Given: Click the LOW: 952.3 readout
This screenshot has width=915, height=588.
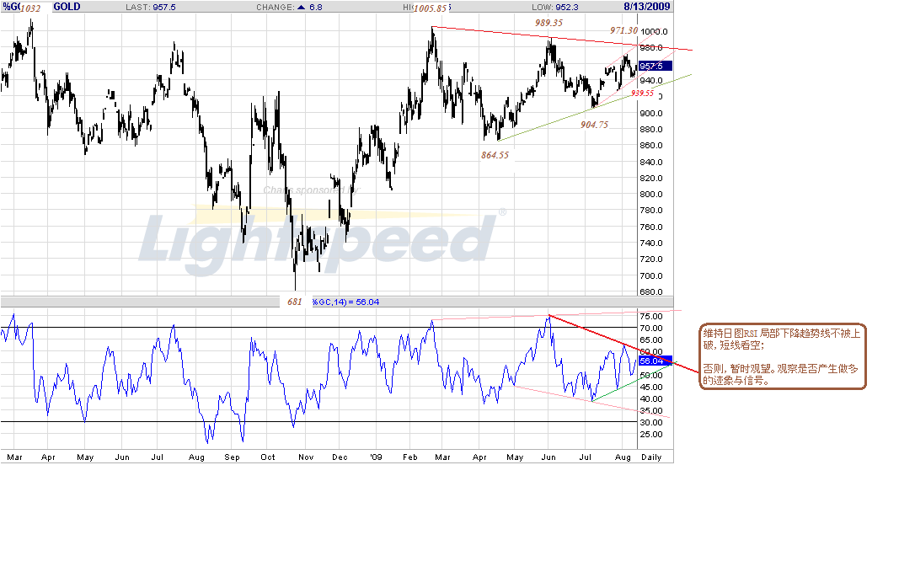Looking at the screenshot, I should [555, 7].
